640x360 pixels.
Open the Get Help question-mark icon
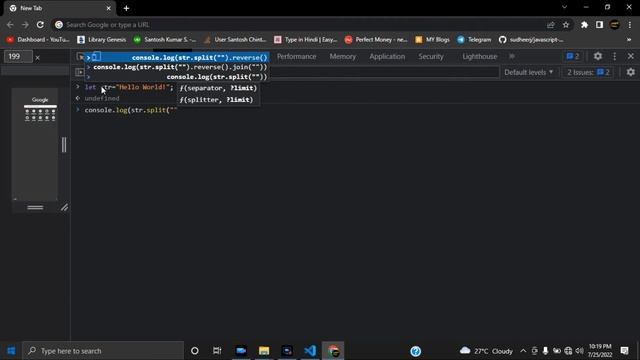click(x=416, y=351)
